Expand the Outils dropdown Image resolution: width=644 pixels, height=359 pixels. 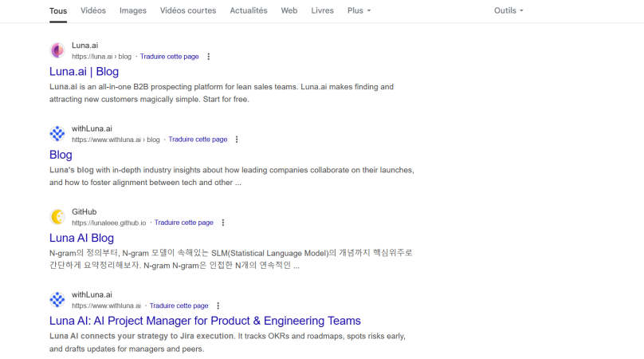509,10
